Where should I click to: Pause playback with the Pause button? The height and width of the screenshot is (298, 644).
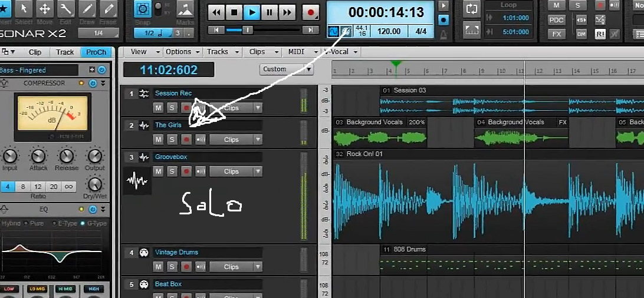[x=270, y=12]
